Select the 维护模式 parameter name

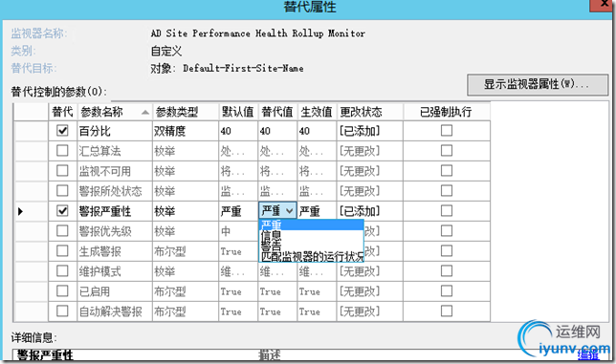coord(115,271)
